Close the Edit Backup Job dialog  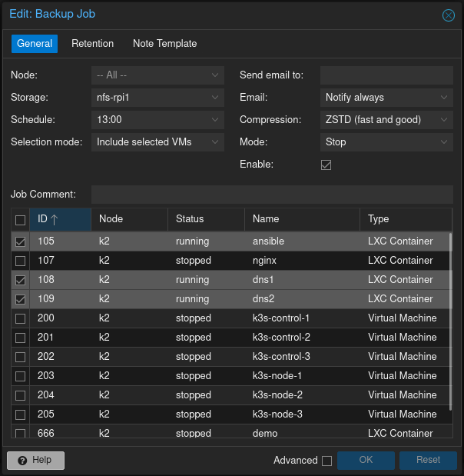click(448, 15)
